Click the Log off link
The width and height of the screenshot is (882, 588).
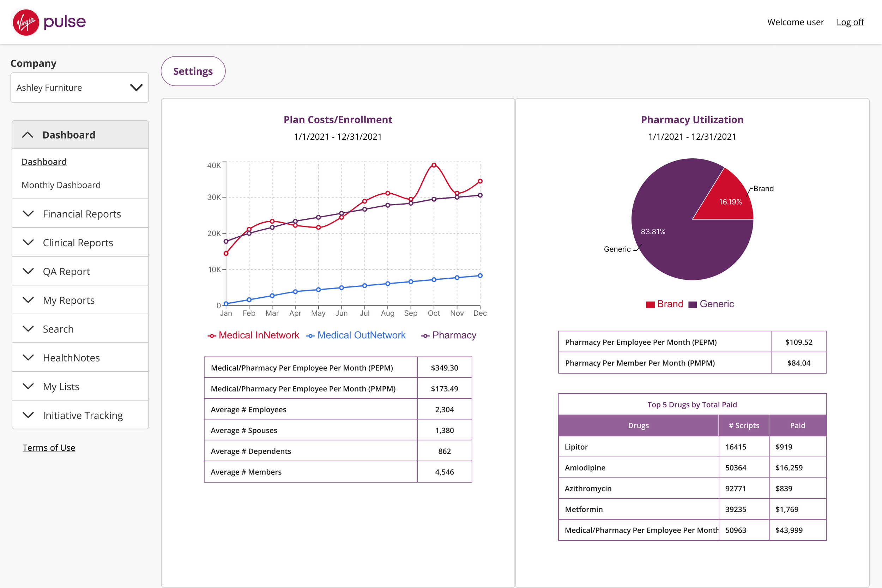pyautogui.click(x=850, y=22)
